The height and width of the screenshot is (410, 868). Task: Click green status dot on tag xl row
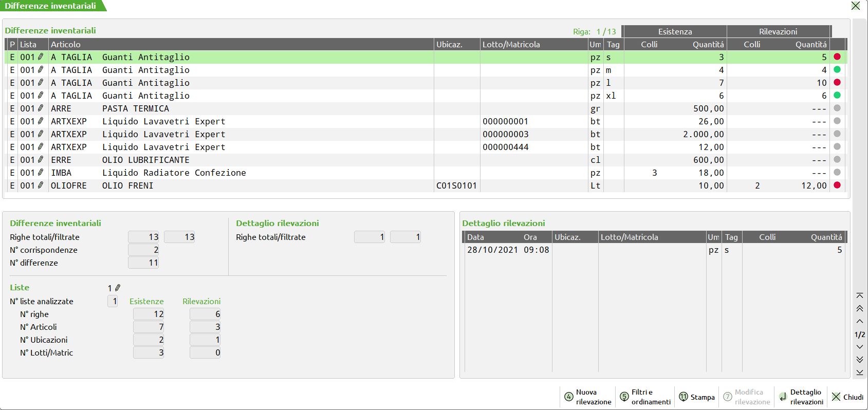837,96
